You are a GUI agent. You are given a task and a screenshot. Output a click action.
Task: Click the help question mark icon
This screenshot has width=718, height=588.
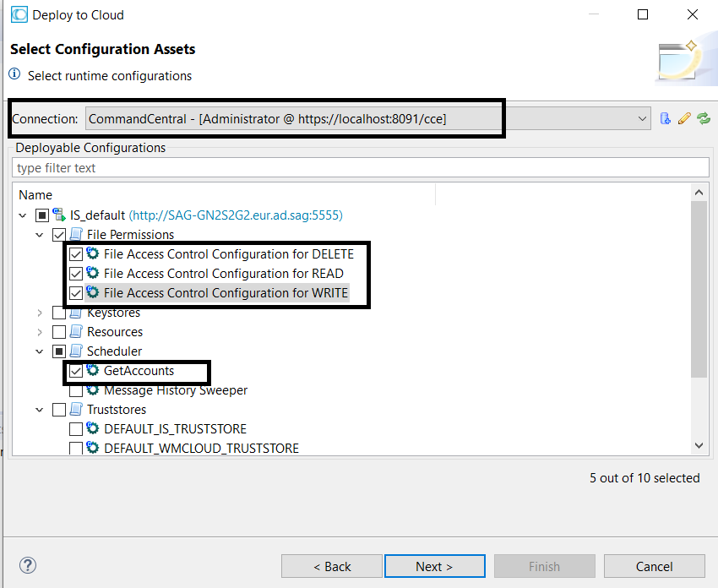click(x=28, y=565)
